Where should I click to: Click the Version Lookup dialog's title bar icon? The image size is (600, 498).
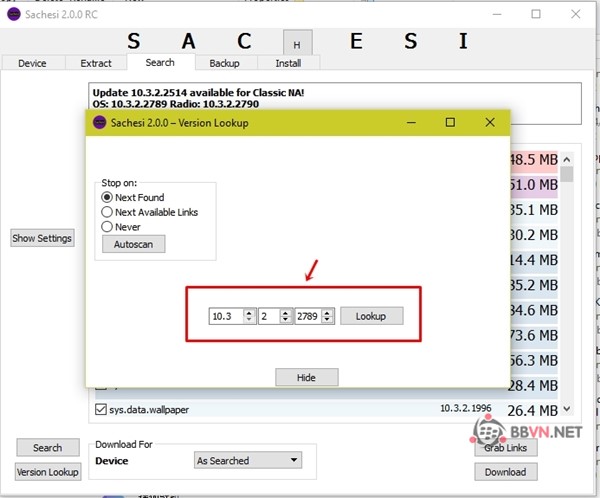(99, 123)
